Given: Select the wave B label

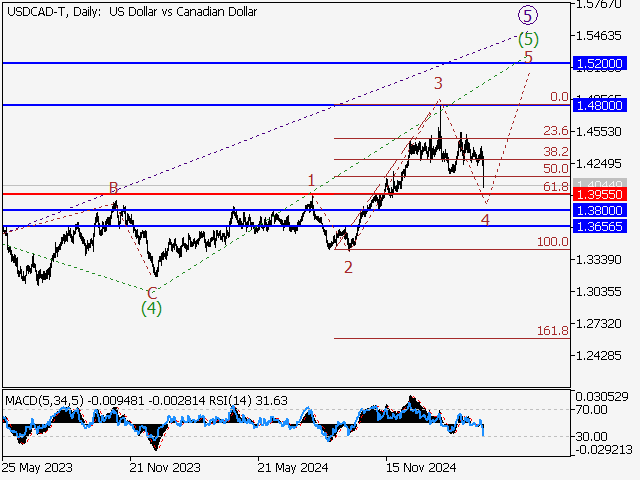Looking at the screenshot, I should tap(115, 187).
